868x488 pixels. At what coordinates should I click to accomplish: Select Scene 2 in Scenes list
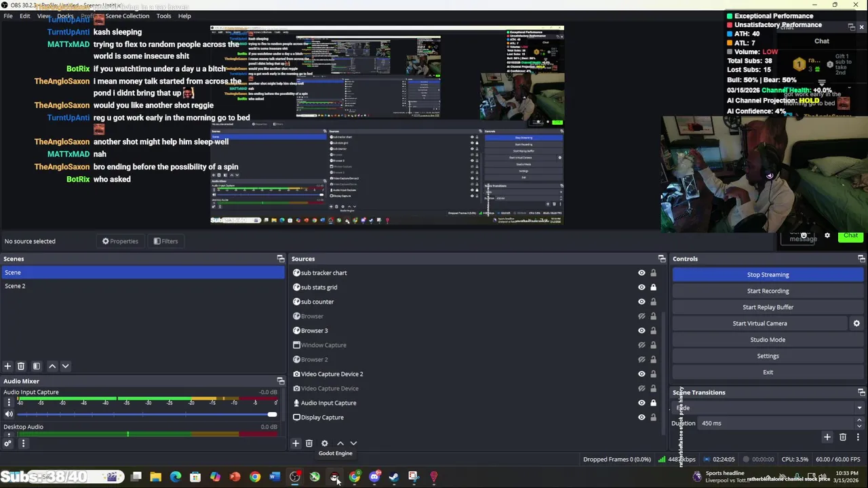coord(142,286)
